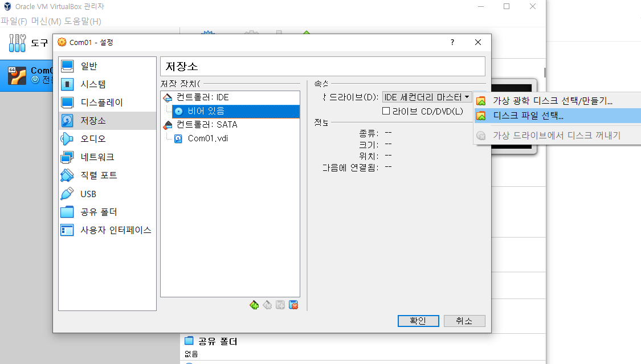Click the 공유 폴더 heading in manager details
Image resolution: width=641 pixels, height=364 pixels.
coord(218,341)
